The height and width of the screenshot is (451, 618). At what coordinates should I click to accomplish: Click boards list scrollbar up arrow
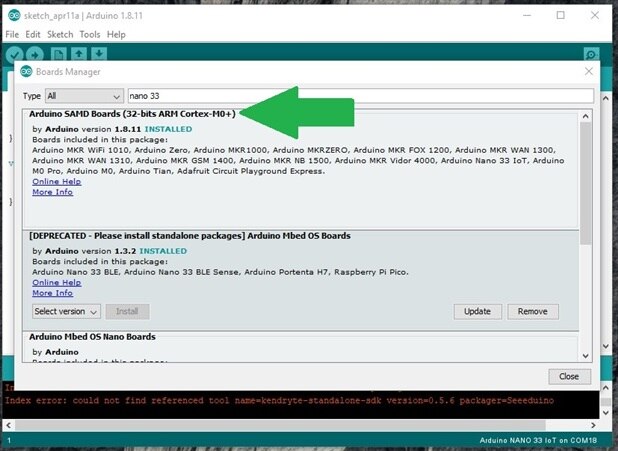click(585, 116)
